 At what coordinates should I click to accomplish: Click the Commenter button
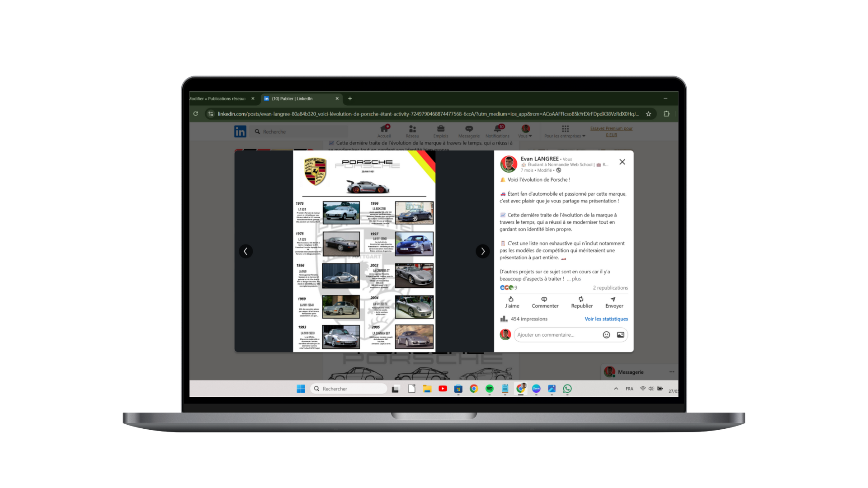(545, 302)
